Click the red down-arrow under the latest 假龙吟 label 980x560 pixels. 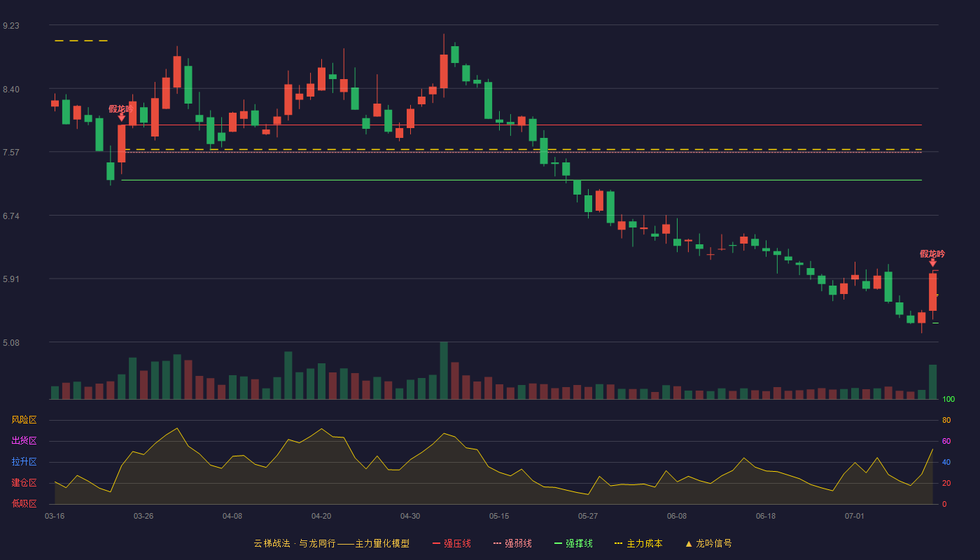coord(932,262)
